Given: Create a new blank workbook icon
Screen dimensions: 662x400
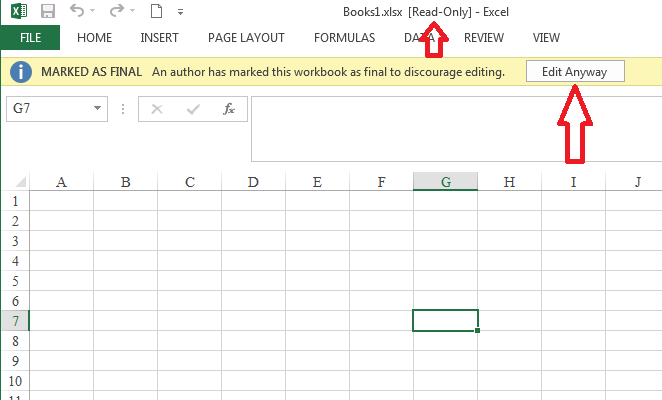Looking at the screenshot, I should (156, 11).
